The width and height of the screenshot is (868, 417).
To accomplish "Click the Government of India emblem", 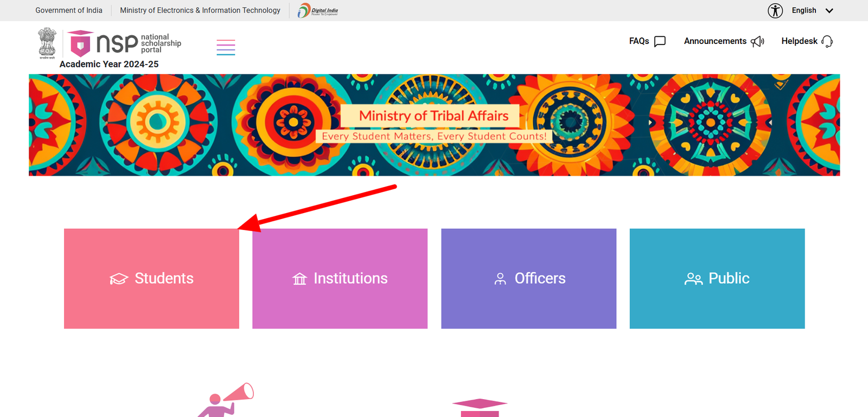I will tap(47, 43).
